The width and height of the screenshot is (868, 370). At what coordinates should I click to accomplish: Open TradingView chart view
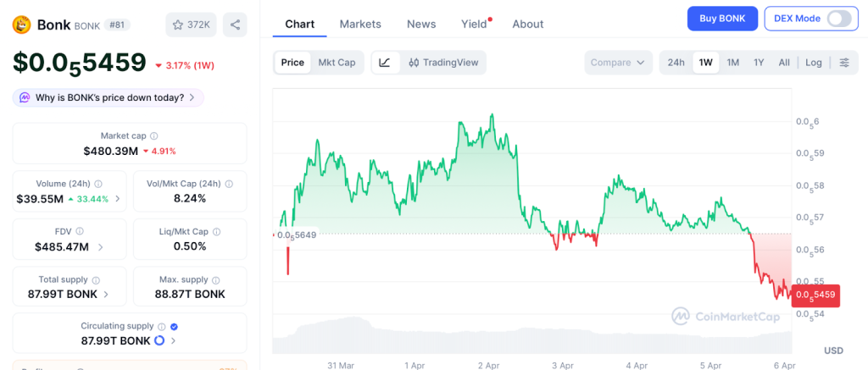pos(443,63)
